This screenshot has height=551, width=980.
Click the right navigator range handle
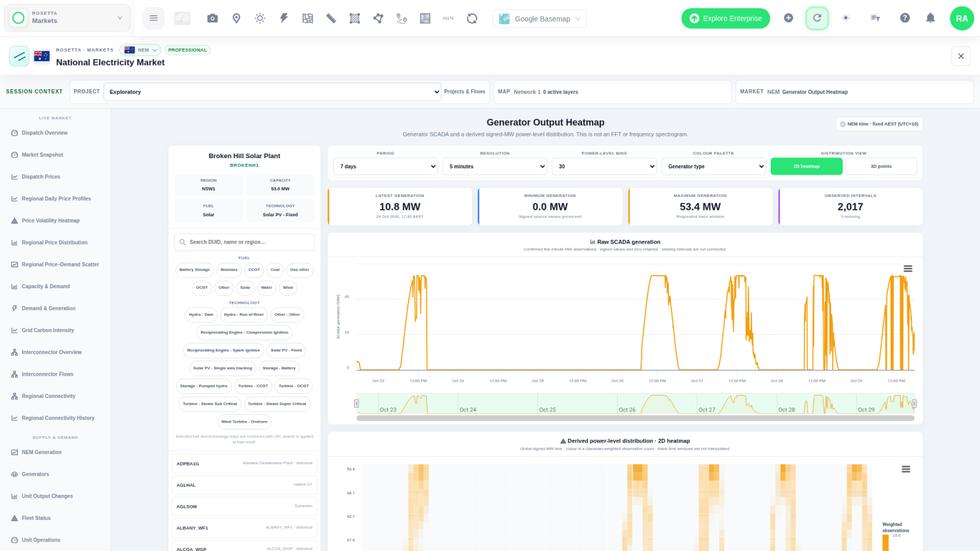coord(914,403)
